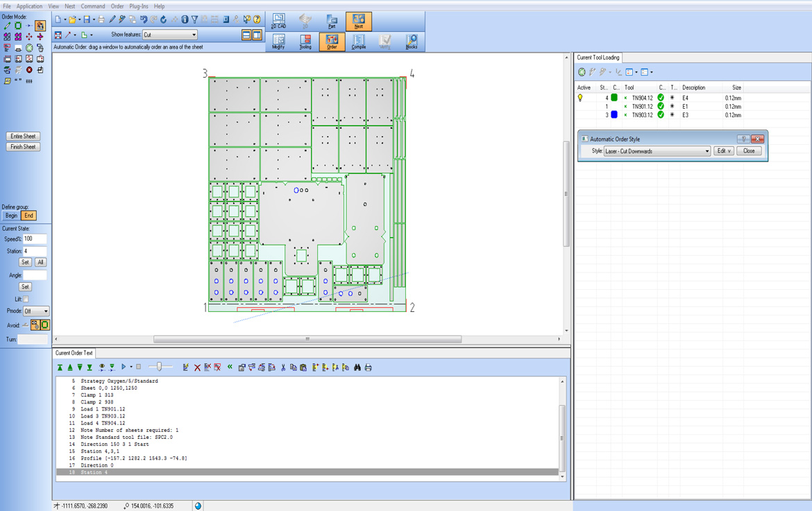Select the Modify mode icon
This screenshot has height=511, width=812.
278,42
